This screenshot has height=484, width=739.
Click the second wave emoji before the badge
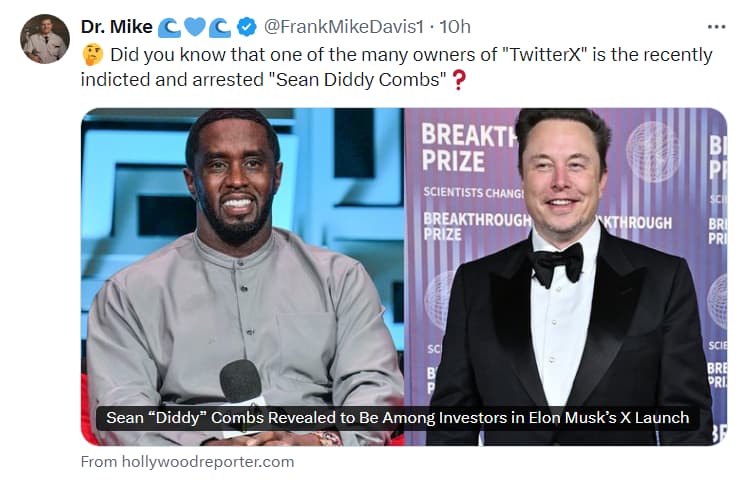tap(219, 28)
